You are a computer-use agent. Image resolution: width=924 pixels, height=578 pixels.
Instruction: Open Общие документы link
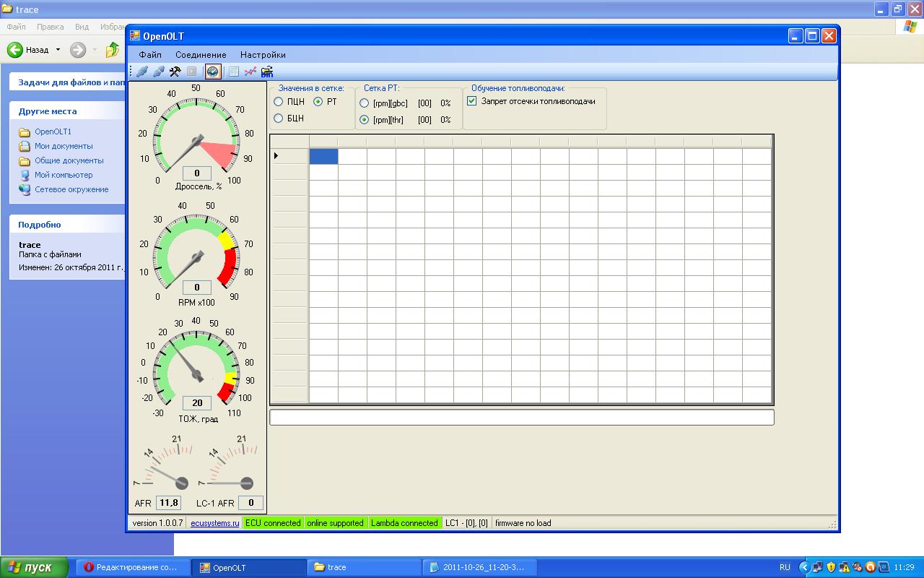click(69, 160)
